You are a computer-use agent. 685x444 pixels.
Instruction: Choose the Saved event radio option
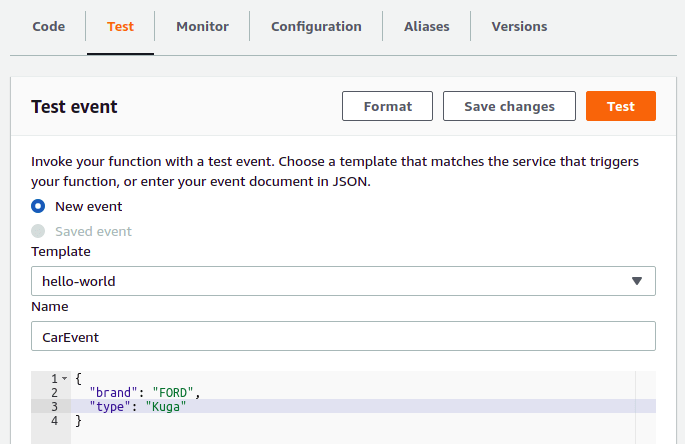[38, 232]
